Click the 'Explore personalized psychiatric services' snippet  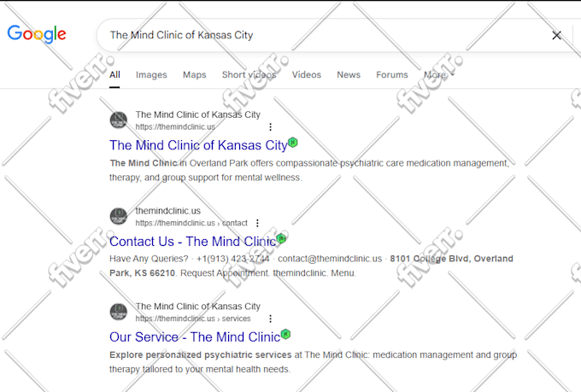[x=201, y=355]
